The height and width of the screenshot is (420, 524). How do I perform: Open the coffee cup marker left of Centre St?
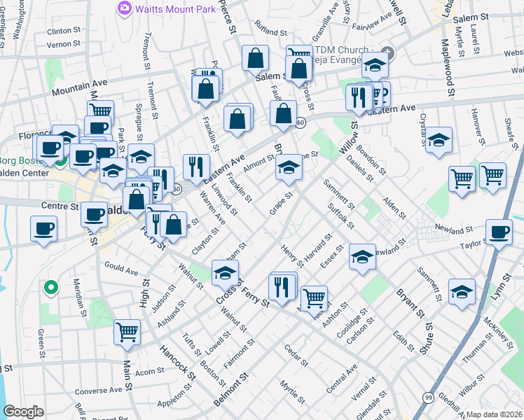pos(43,231)
